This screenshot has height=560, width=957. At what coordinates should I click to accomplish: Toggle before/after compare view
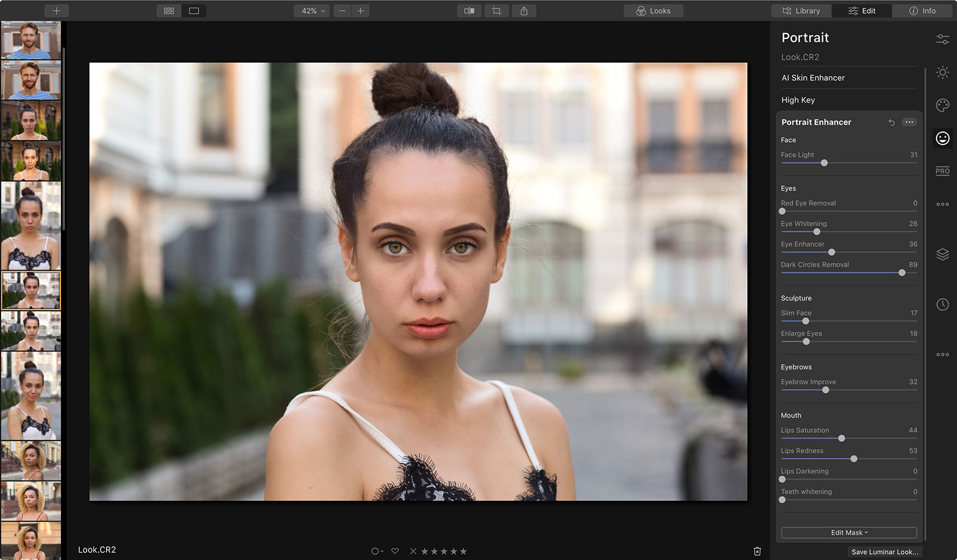[x=469, y=11]
